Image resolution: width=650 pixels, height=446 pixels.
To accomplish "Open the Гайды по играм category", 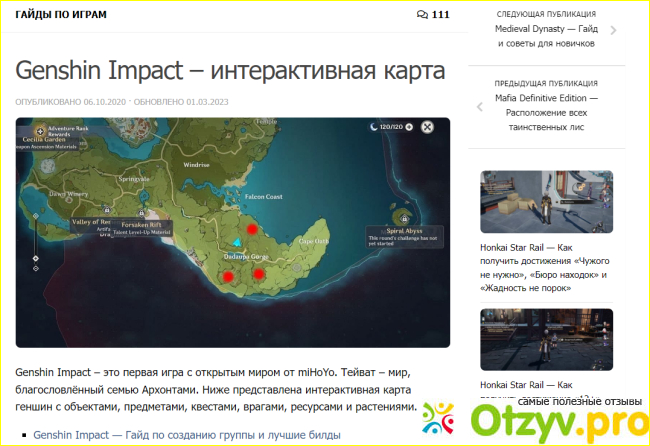I will click(60, 15).
